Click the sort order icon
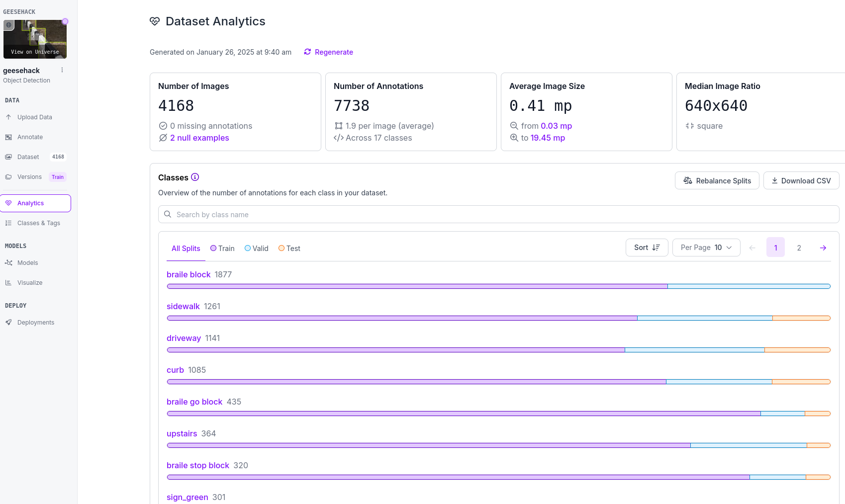This screenshot has width=845, height=504. point(656,248)
